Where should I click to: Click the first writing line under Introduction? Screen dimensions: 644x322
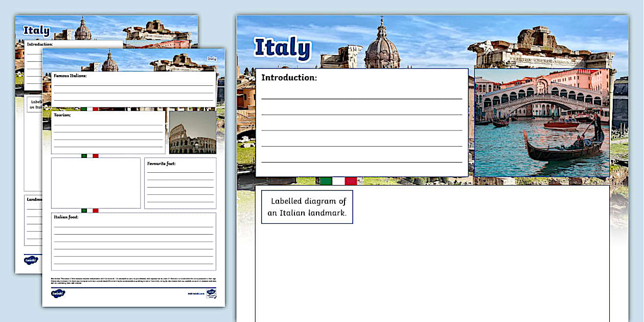coord(361,98)
